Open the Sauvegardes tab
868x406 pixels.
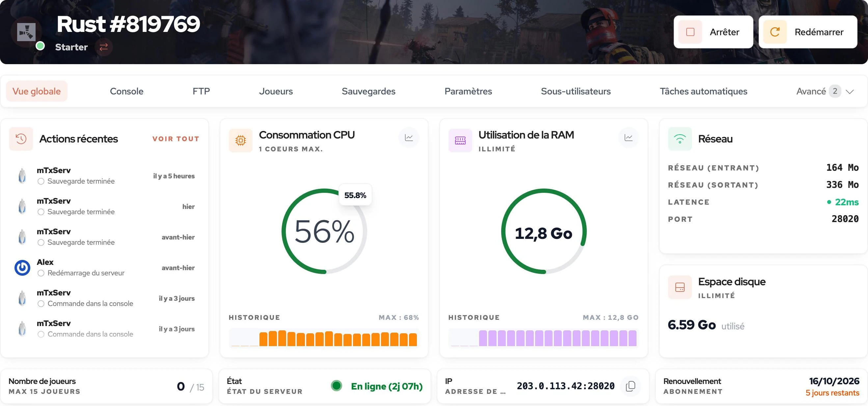pos(368,91)
